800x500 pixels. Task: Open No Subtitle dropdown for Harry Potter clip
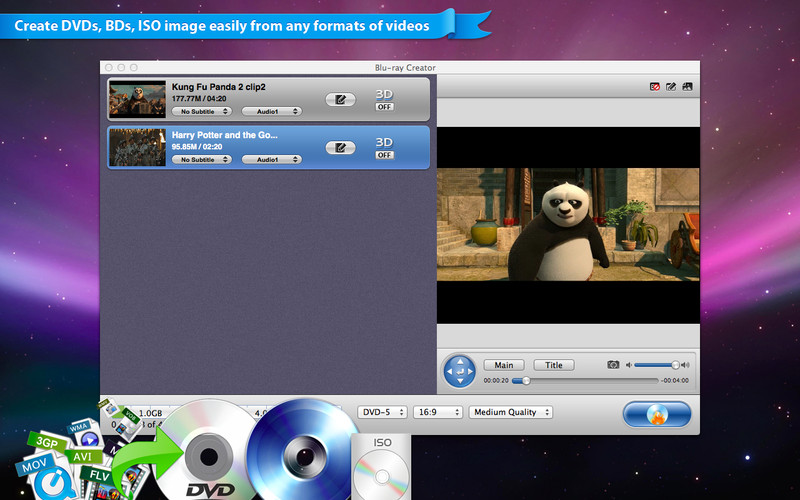(x=202, y=160)
